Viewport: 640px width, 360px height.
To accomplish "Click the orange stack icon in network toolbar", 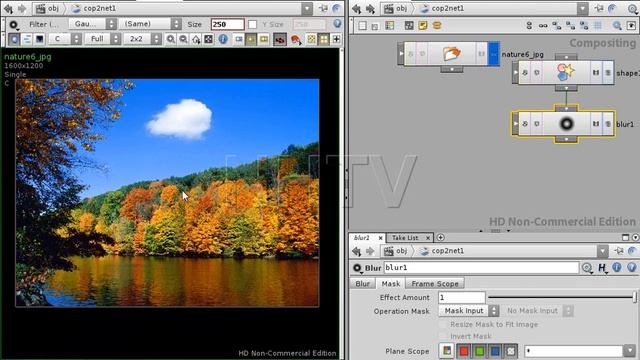I will click(x=437, y=25).
